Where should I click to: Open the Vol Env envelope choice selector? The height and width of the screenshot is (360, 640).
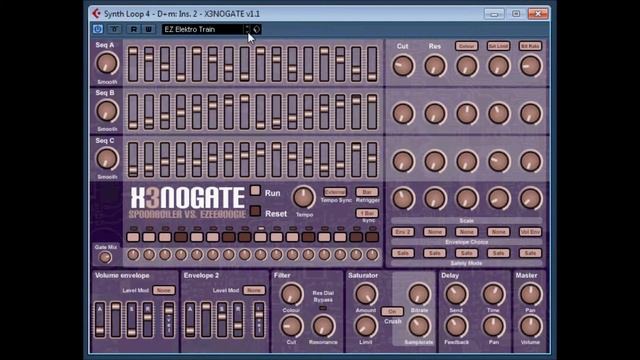tap(530, 232)
